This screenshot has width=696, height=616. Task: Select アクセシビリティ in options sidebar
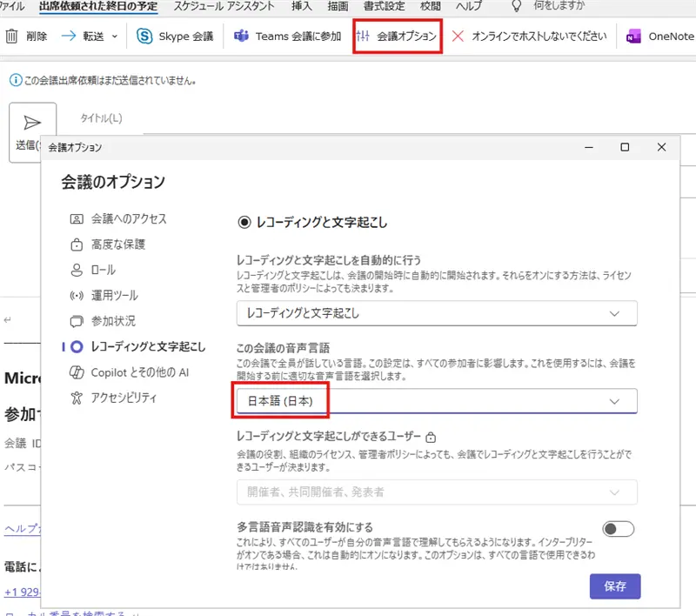click(x=114, y=398)
